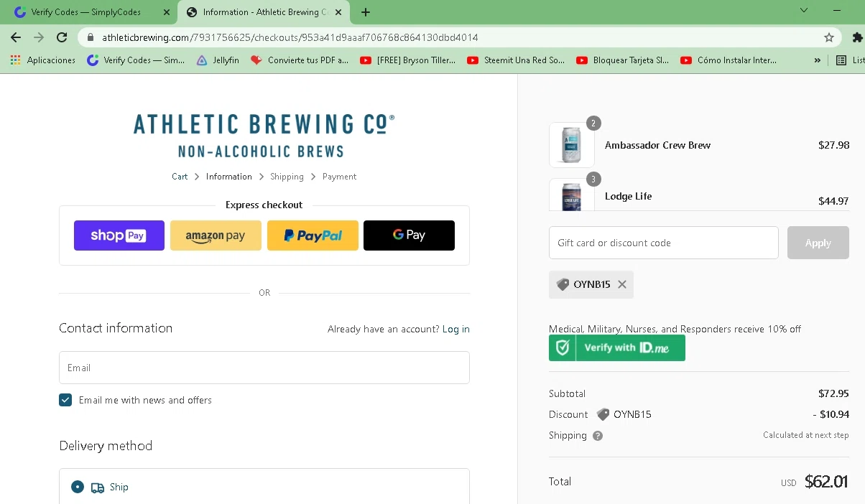Go to Cart breadcrumb link
Viewport: 865px width, 504px height.
180,177
